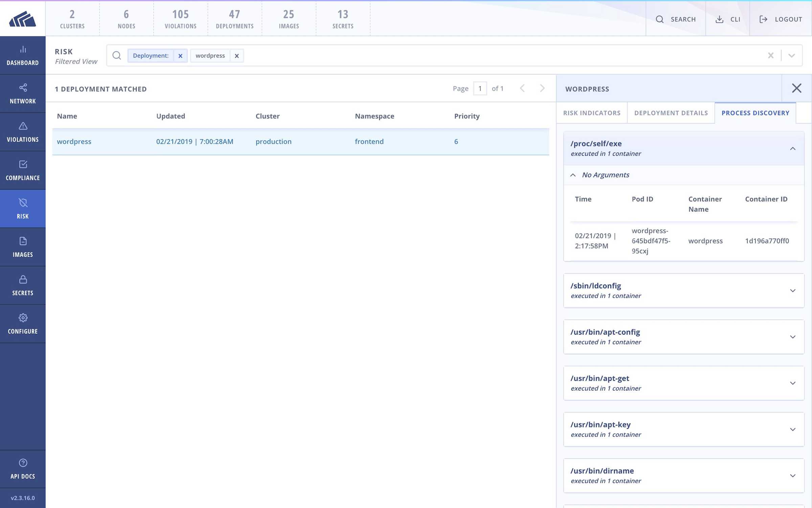This screenshot has width=812, height=508.
Task: Close the WORDPRESS side panel
Action: click(x=796, y=88)
